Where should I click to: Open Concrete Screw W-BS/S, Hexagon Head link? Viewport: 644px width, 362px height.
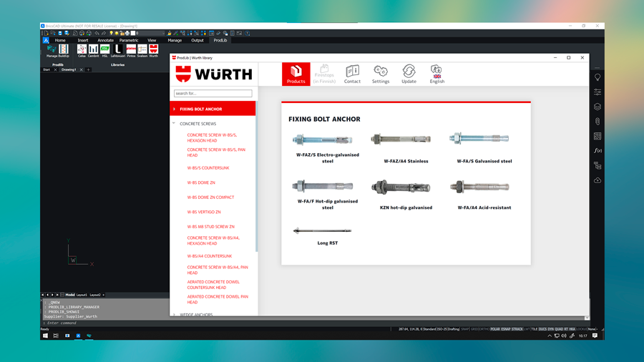[x=212, y=137]
